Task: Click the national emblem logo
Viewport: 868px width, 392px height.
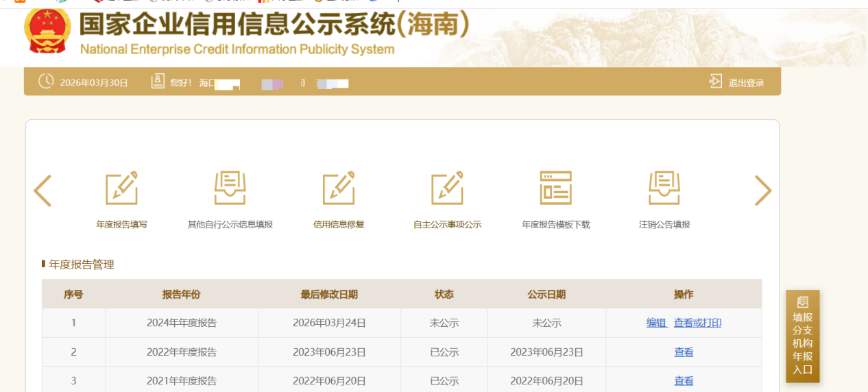Action: click(47, 32)
